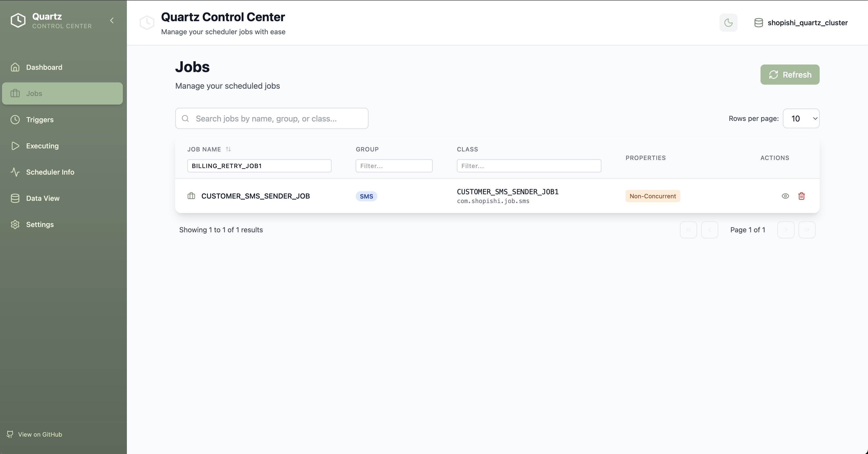868x454 pixels.
Task: View details of CUSTOMER_SMS_SENDER_JOB via eye icon
Action: point(785,196)
